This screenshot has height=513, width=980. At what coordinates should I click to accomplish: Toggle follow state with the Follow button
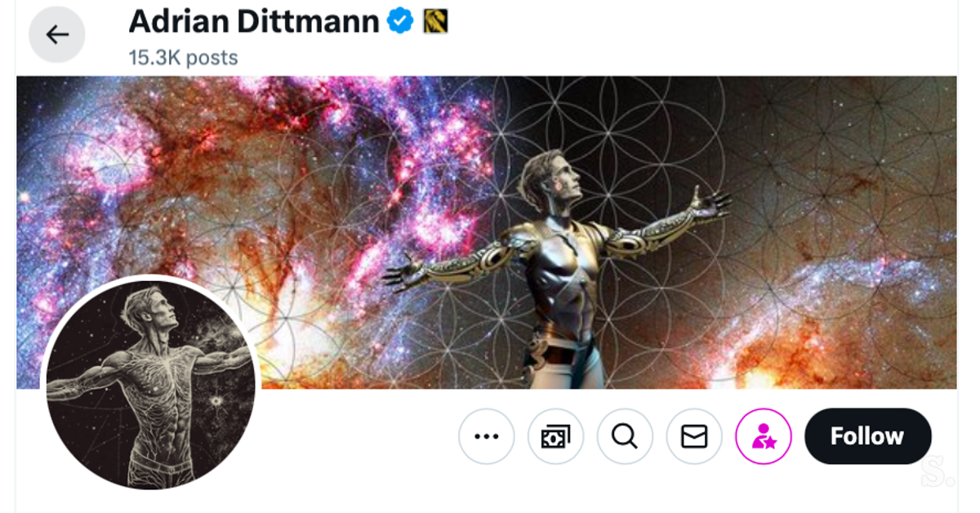click(x=867, y=436)
